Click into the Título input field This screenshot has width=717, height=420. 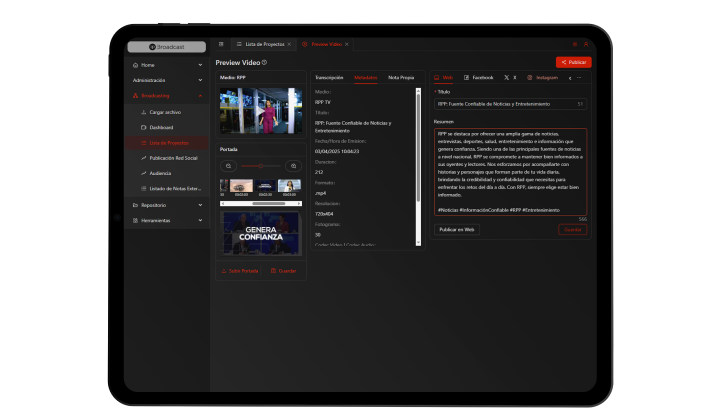point(505,104)
